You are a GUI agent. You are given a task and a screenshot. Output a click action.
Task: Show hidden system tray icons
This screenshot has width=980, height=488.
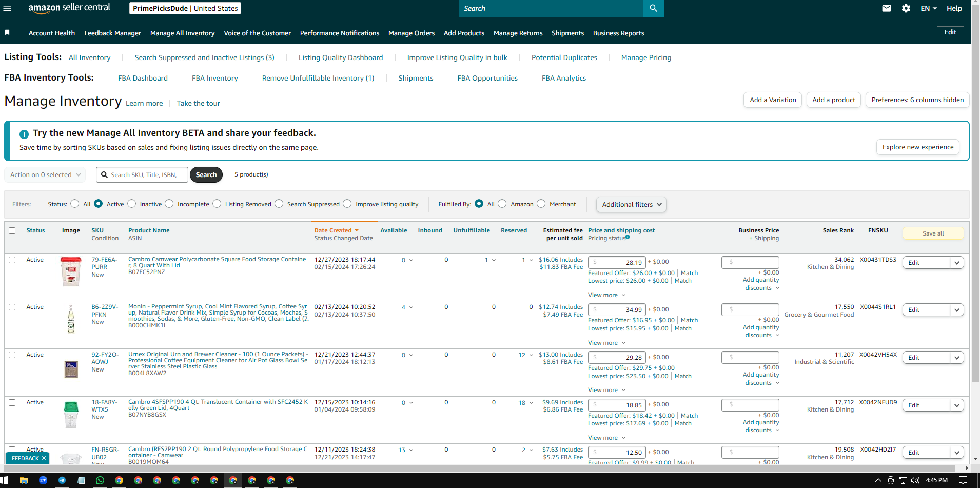(x=878, y=480)
